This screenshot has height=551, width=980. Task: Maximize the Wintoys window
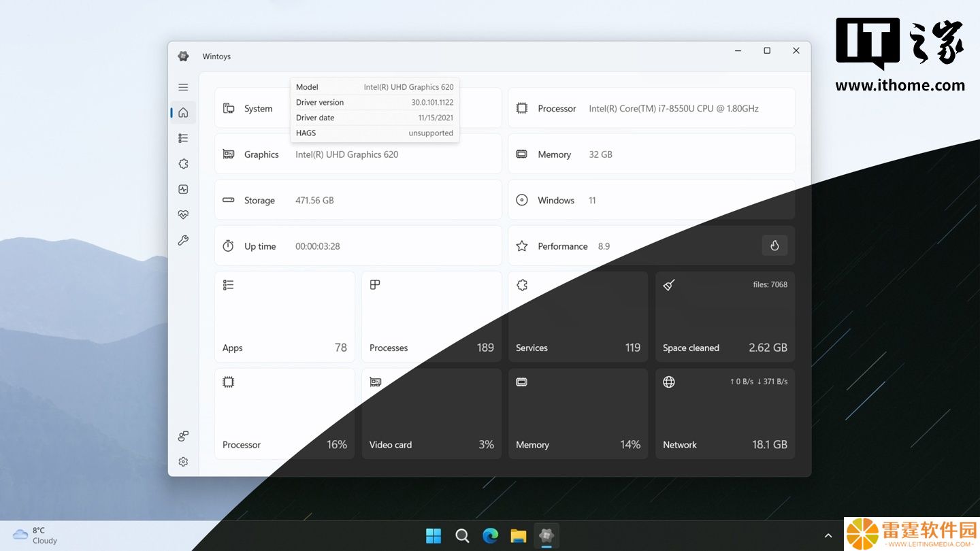pos(767,50)
